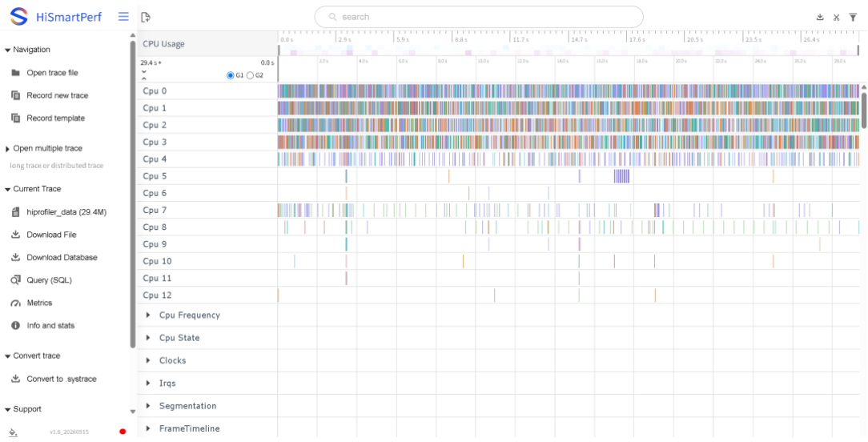
Task: Click the folder icon for Open trace file
Action: tap(15, 73)
